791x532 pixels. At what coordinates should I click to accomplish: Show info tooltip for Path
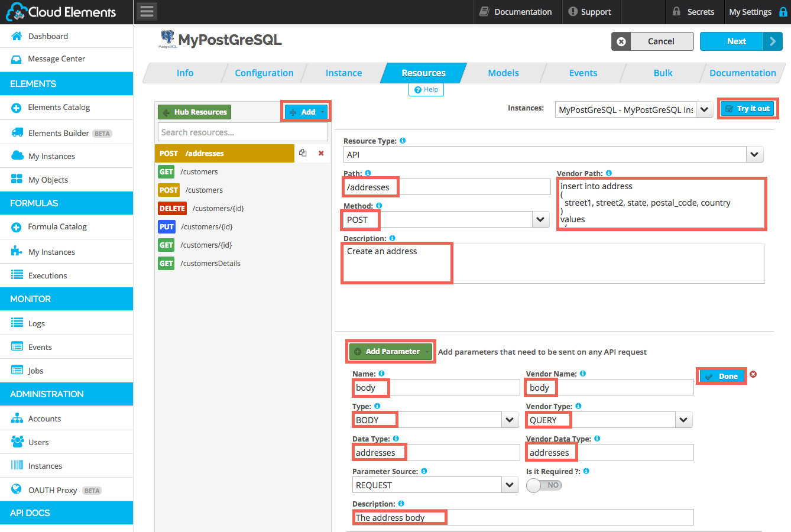coord(368,173)
